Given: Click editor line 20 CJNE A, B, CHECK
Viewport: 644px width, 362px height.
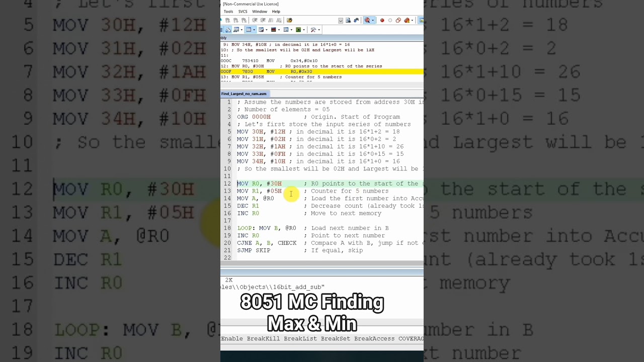Looking at the screenshot, I should (330, 243).
